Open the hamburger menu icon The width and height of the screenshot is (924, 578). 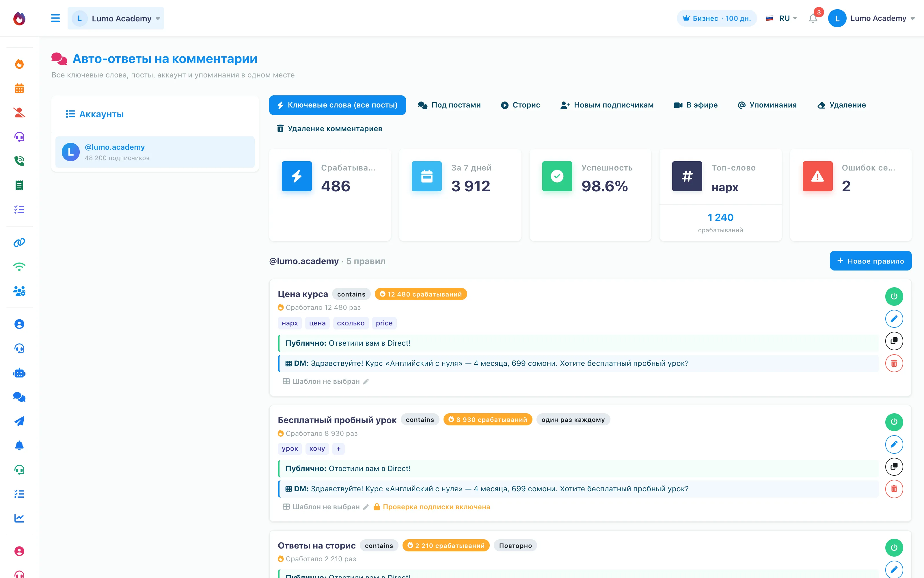pos(55,18)
